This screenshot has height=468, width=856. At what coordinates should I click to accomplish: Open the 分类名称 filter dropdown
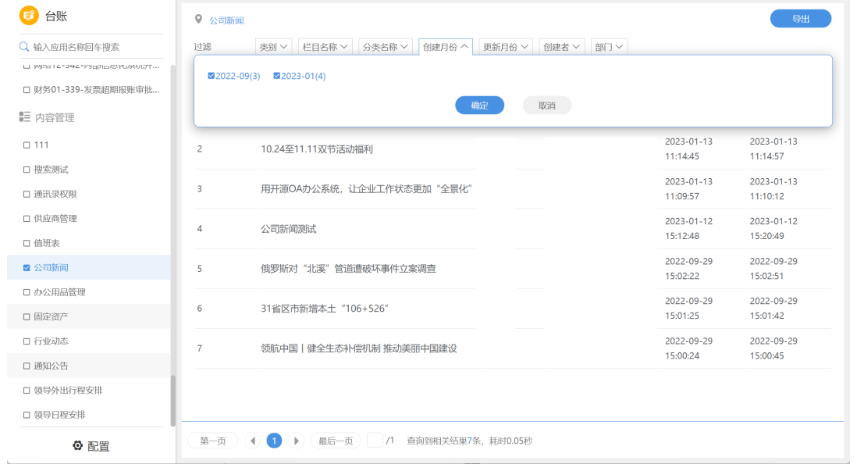pos(385,47)
